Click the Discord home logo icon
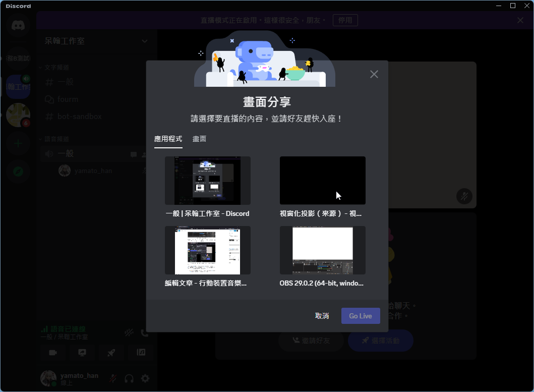 tap(18, 25)
